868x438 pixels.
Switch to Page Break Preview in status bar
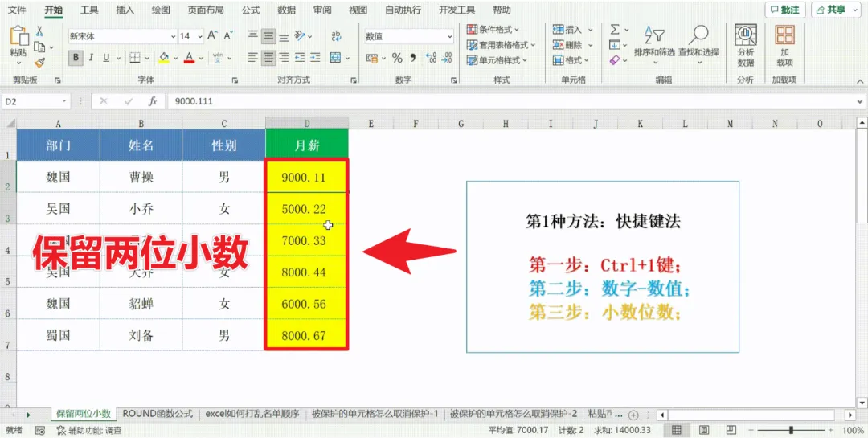point(731,430)
